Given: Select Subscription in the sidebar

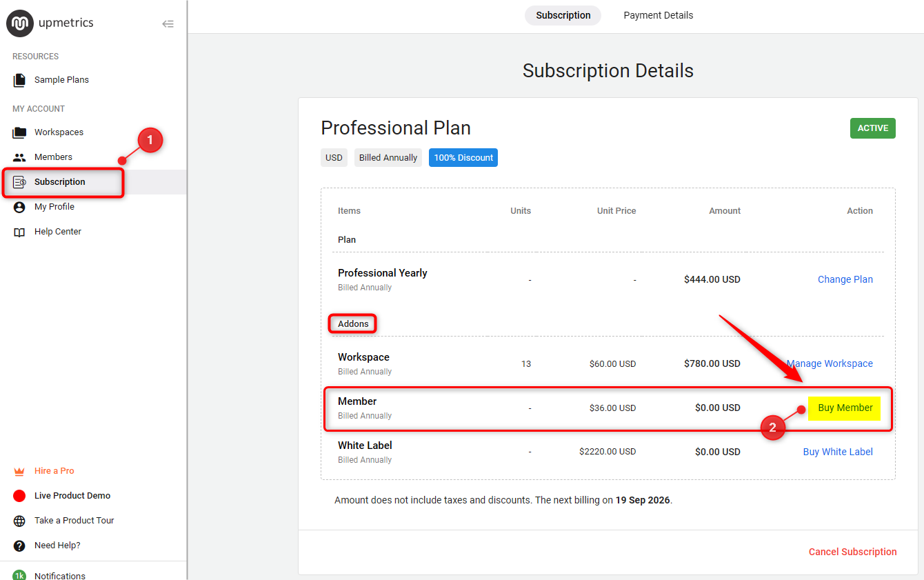Looking at the screenshot, I should pyautogui.click(x=60, y=182).
